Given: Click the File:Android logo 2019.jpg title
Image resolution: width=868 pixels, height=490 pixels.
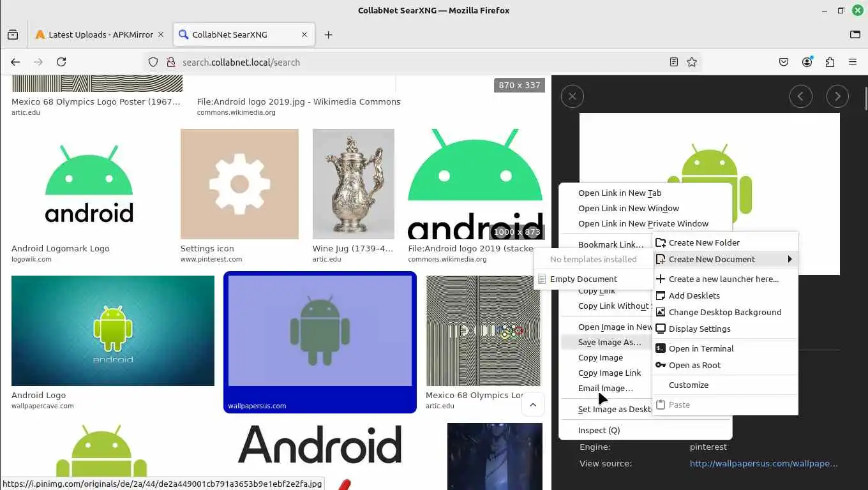Looking at the screenshot, I should (299, 101).
